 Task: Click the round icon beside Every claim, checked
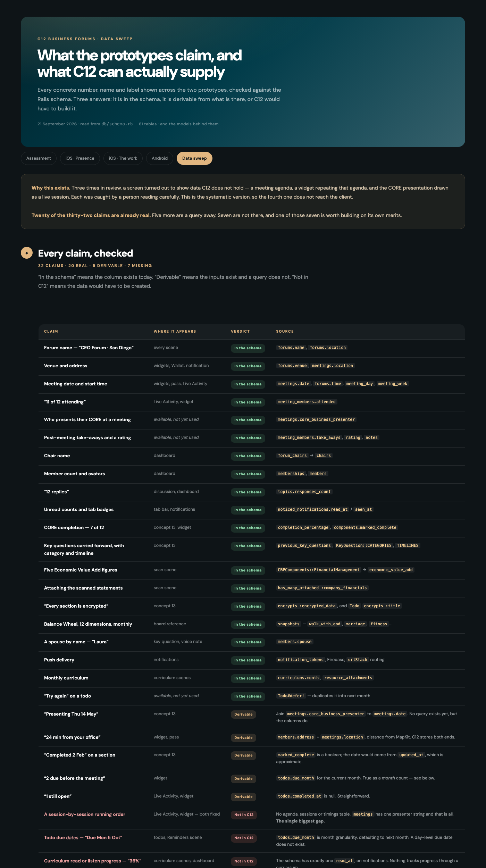point(27,253)
